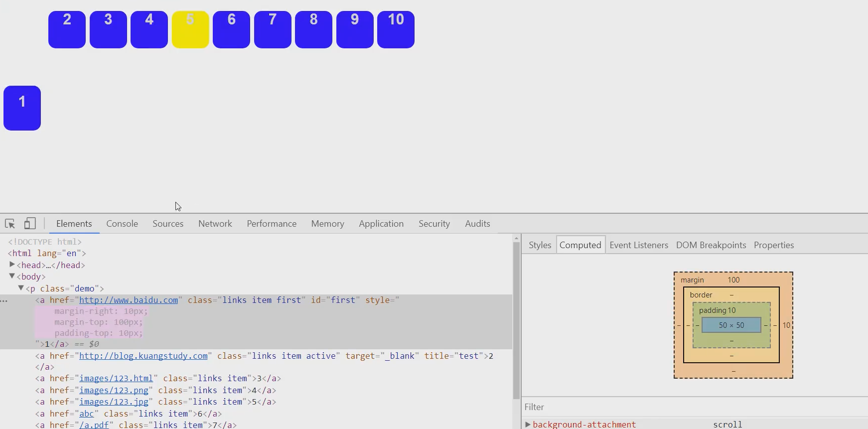Screen dimensions: 868x429
Task: Open the http://blog.kuangstudy.com href link
Action: click(x=144, y=356)
